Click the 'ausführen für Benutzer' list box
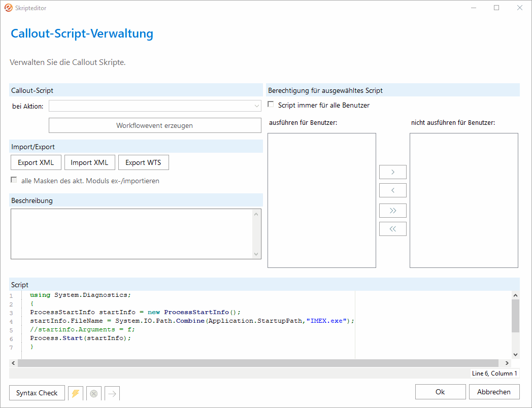This screenshot has height=408, width=532. click(322, 200)
